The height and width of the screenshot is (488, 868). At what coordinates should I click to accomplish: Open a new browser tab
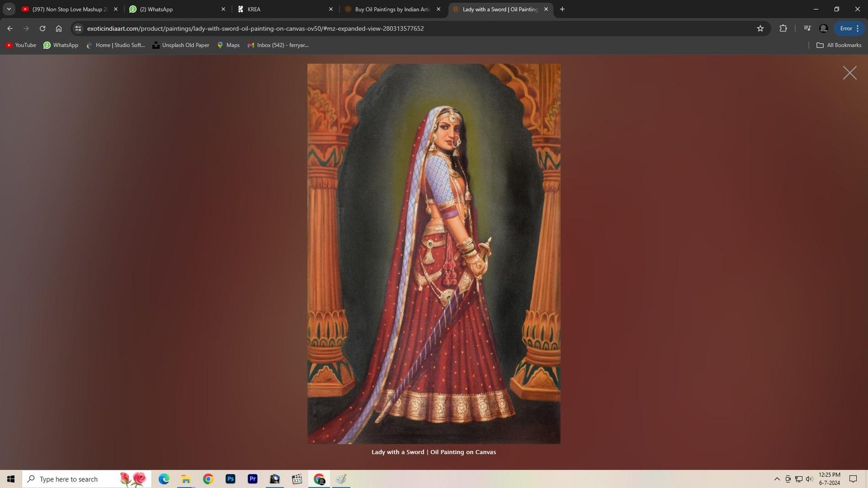[x=562, y=9]
